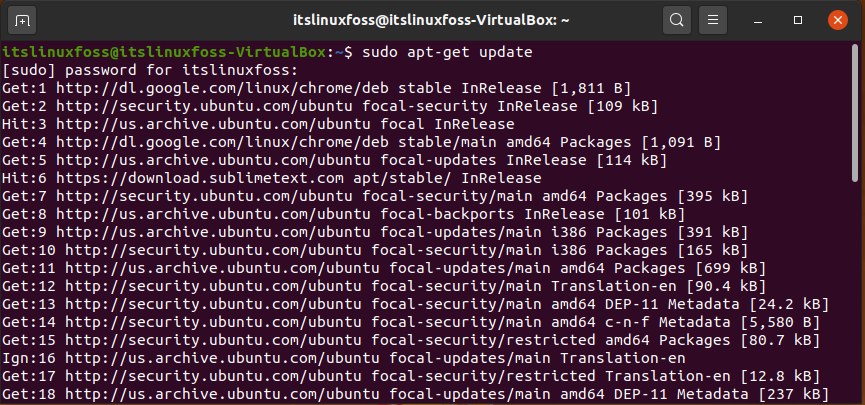Open a new terminal tab
The image size is (865, 405).
pos(22,21)
